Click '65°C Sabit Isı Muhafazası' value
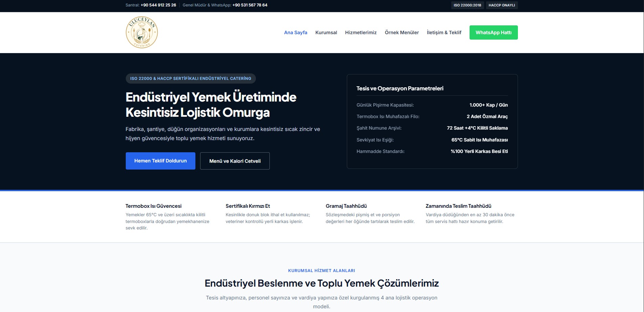 479,140
